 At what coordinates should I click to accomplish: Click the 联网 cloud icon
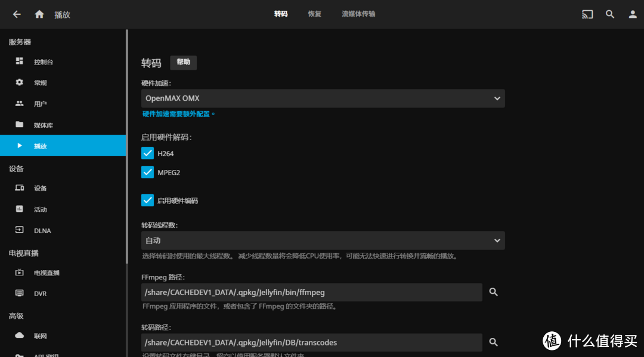coord(19,336)
